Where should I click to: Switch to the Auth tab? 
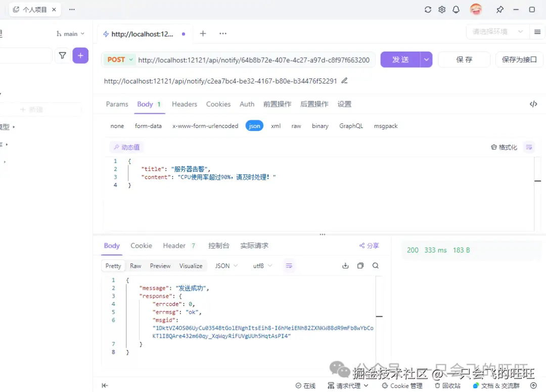247,104
